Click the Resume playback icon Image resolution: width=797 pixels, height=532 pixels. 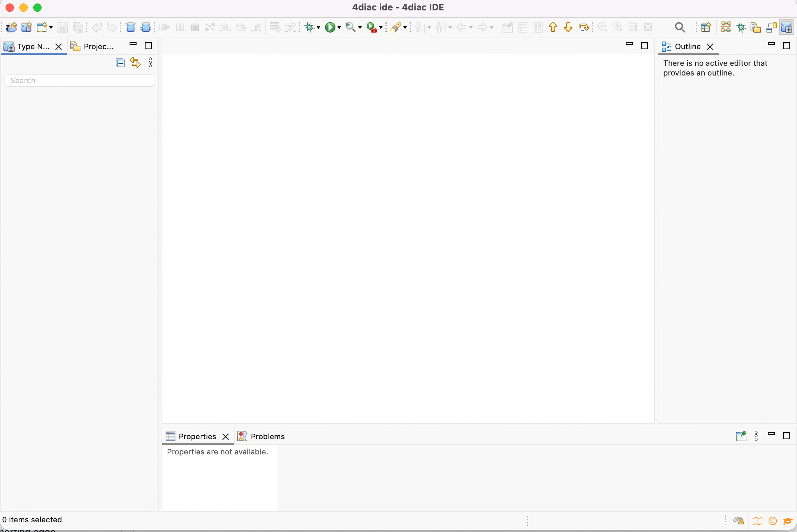(165, 27)
